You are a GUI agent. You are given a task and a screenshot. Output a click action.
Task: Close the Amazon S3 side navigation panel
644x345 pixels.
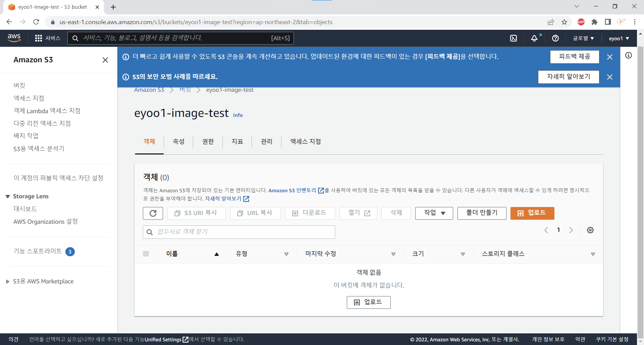click(x=105, y=60)
